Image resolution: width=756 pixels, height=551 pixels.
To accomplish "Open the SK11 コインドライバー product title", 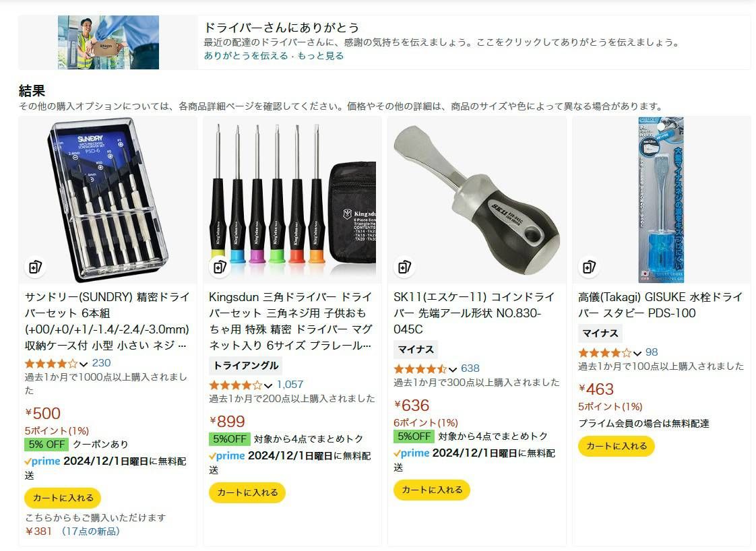I will click(474, 313).
